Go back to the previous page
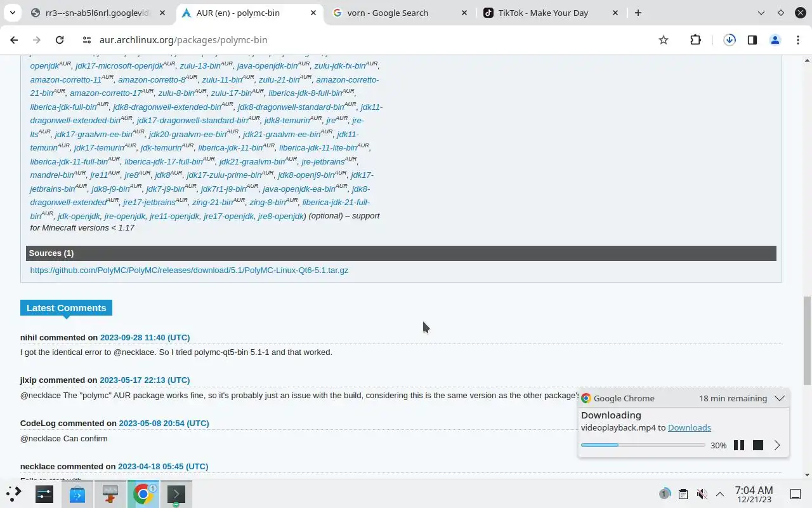Screen dimensions: 812x508 pos(14,40)
